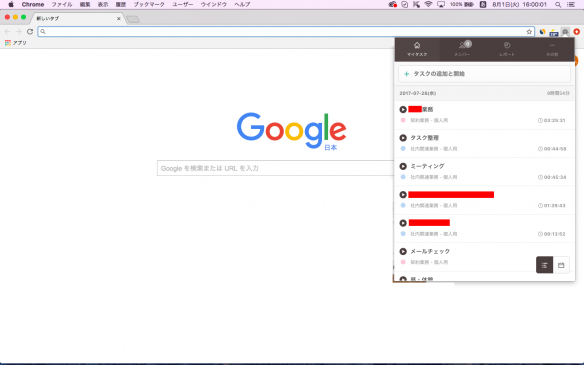
Task: Click the active gray time-tracker extension icon
Action: pos(565,32)
